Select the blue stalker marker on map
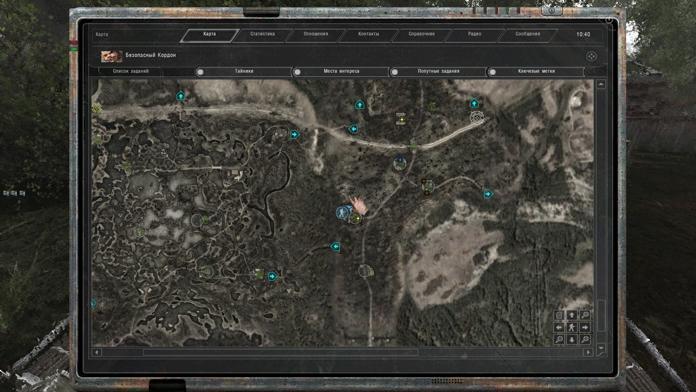Screen dimensions: 696x392 click(342, 212)
